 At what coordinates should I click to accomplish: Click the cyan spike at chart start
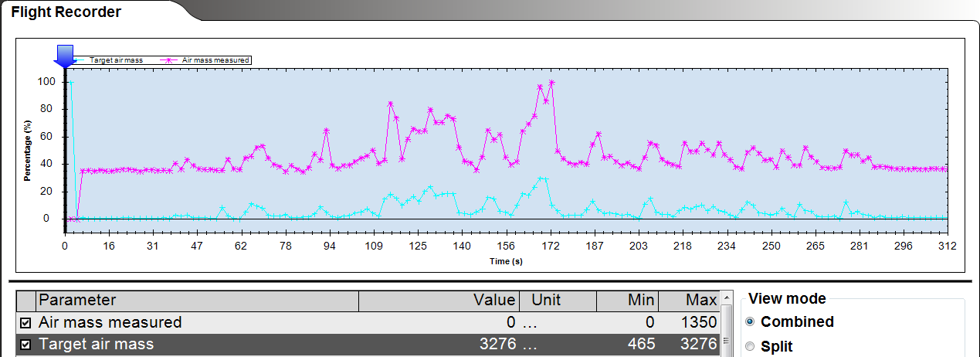[x=71, y=82]
